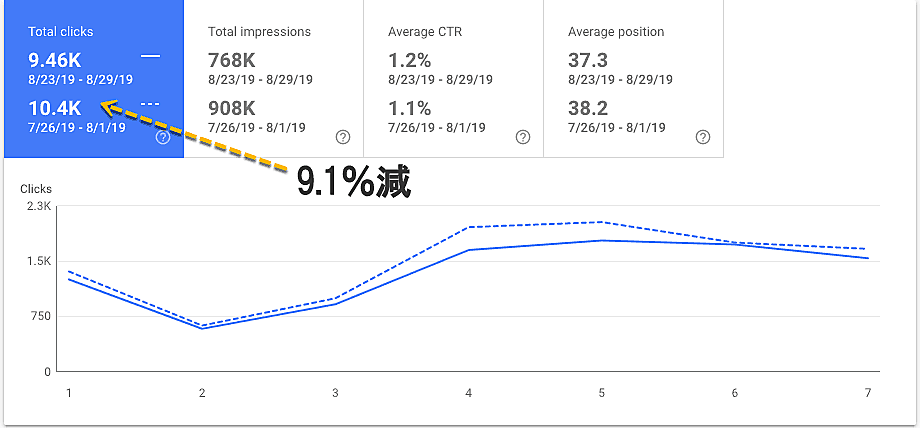Open help icon in Total impressions card
Screen dimensions: 920x428
[343, 137]
